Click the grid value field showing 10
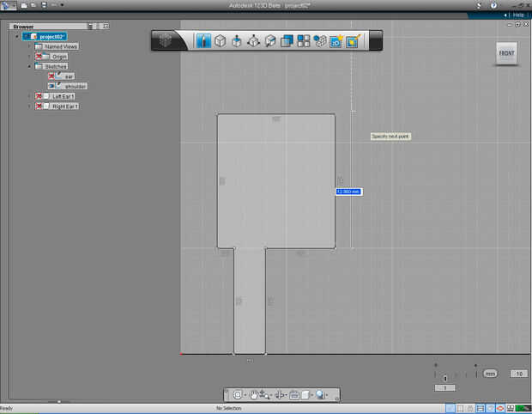532x414 pixels. 519,374
